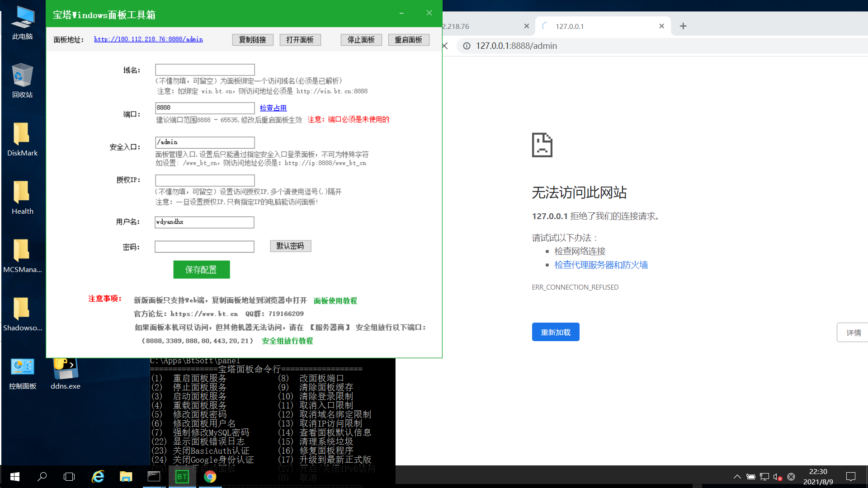Click the taskbar search icon
The image size is (868, 488).
click(x=42, y=477)
